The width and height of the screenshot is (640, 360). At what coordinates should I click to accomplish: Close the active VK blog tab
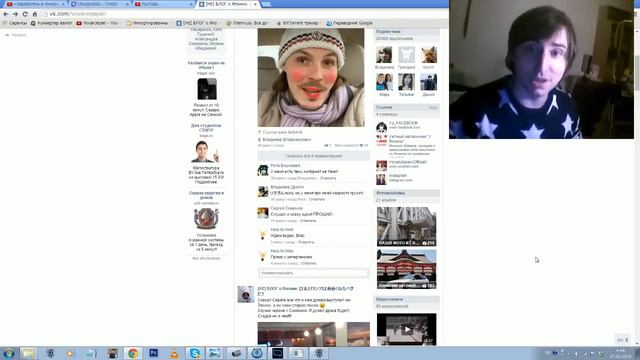(x=256, y=4)
